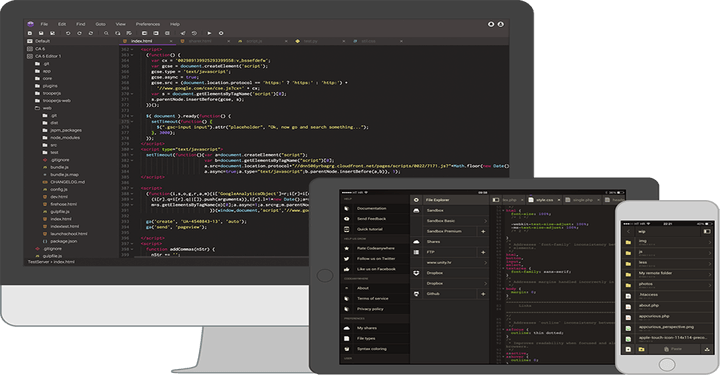Tap Rate Codeanywhere on tablet sidebar
720x375 pixels.
376,248
